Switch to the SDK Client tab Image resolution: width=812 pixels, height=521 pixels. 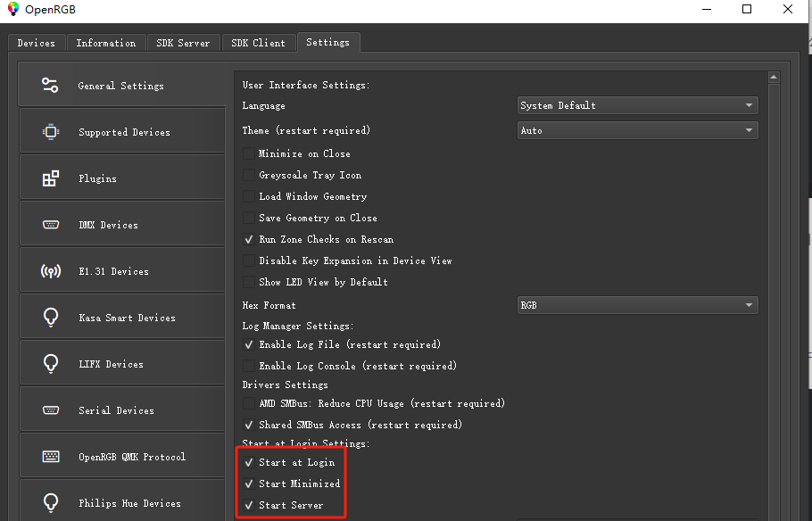click(258, 43)
